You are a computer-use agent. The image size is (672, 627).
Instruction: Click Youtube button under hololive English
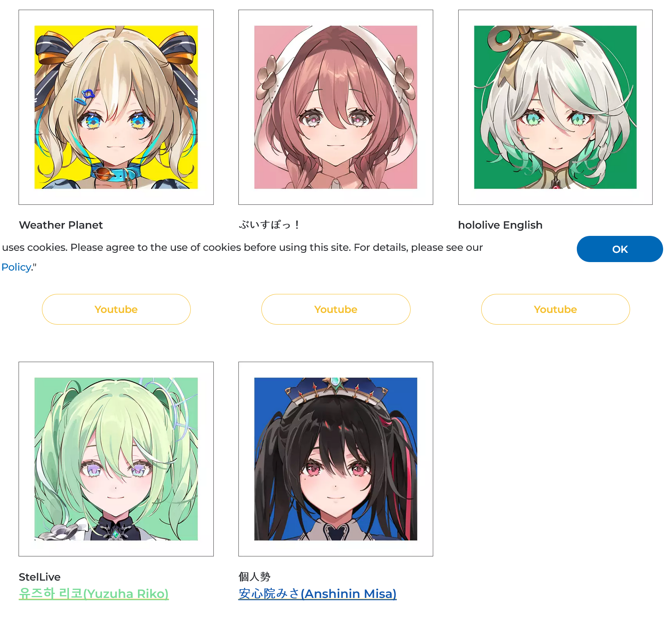[555, 309]
